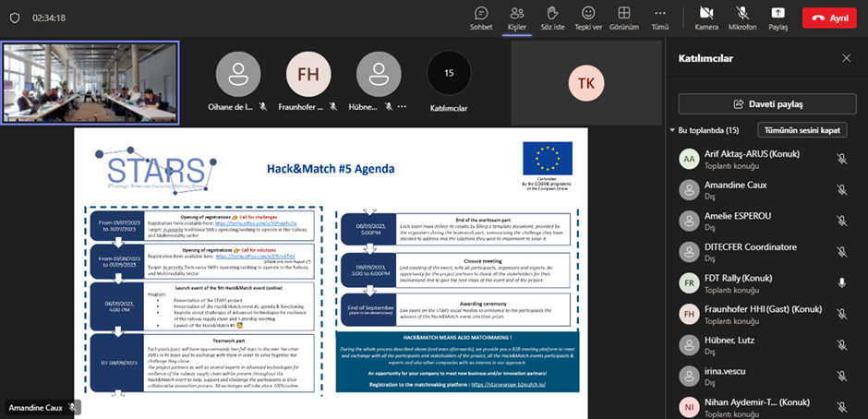Open Tepki ver reactions
The image size is (868, 419).
(x=588, y=18)
